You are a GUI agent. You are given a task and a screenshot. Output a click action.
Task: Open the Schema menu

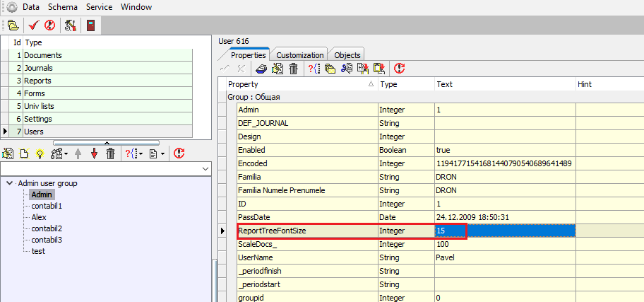[62, 7]
